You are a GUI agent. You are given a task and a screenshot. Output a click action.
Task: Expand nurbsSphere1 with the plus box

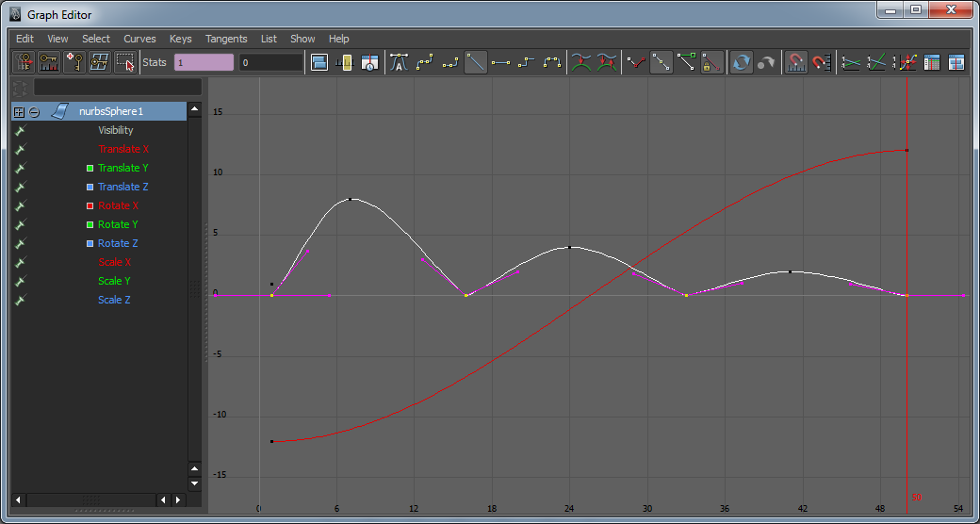click(19, 111)
